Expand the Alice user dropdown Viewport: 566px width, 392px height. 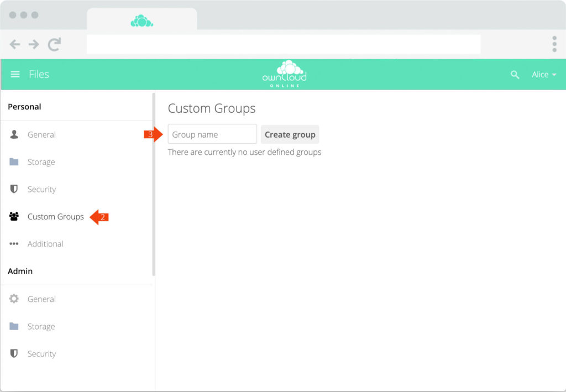(544, 74)
